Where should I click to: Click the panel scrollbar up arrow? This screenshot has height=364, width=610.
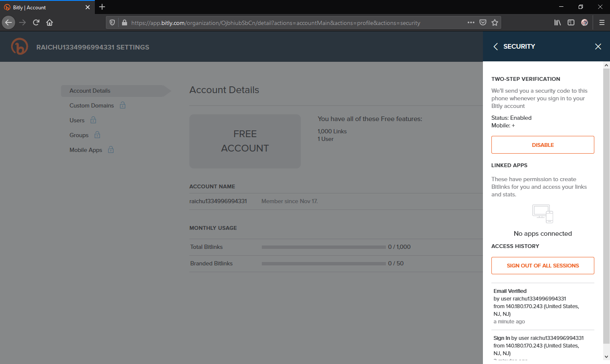click(606, 65)
